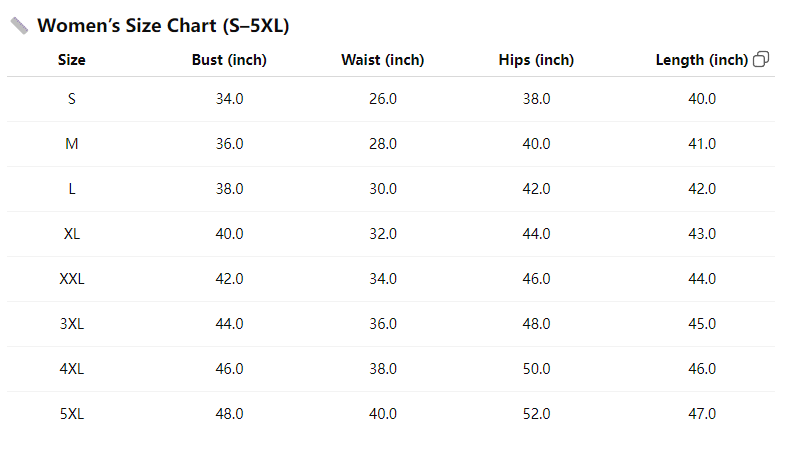The height and width of the screenshot is (461, 792).
Task: Select the Size column header
Action: pos(72,60)
